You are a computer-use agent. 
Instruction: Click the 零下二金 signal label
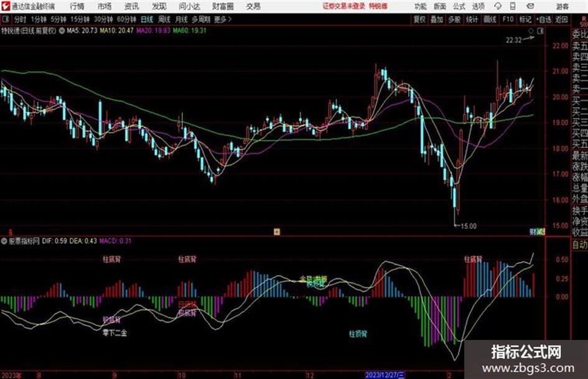[x=114, y=333]
